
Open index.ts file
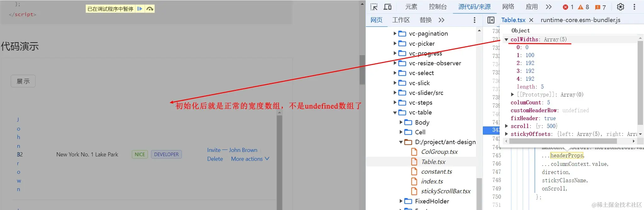[432, 181]
